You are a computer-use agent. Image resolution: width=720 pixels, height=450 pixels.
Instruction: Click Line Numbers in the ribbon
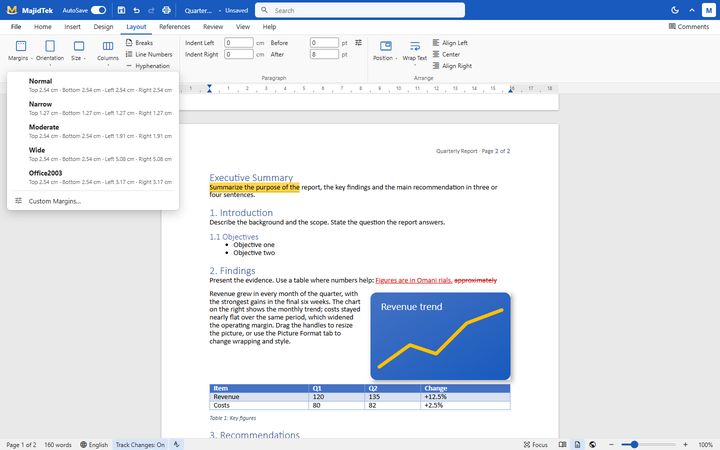click(149, 54)
